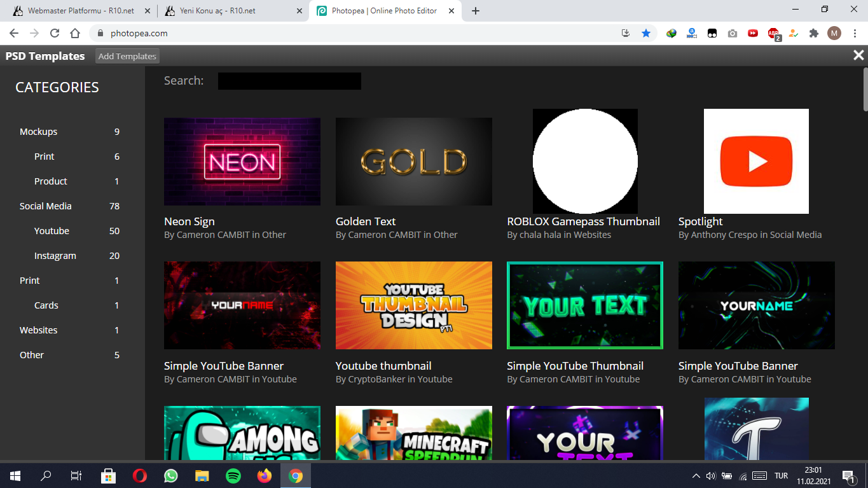Click the "Youtube thumbnail" title text
Image resolution: width=868 pixels, height=488 pixels.
[383, 366]
